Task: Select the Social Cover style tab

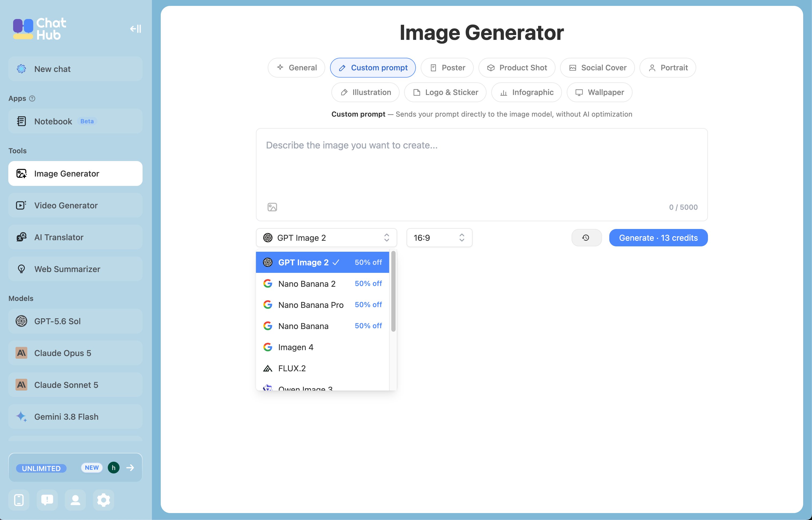Action: [597, 68]
